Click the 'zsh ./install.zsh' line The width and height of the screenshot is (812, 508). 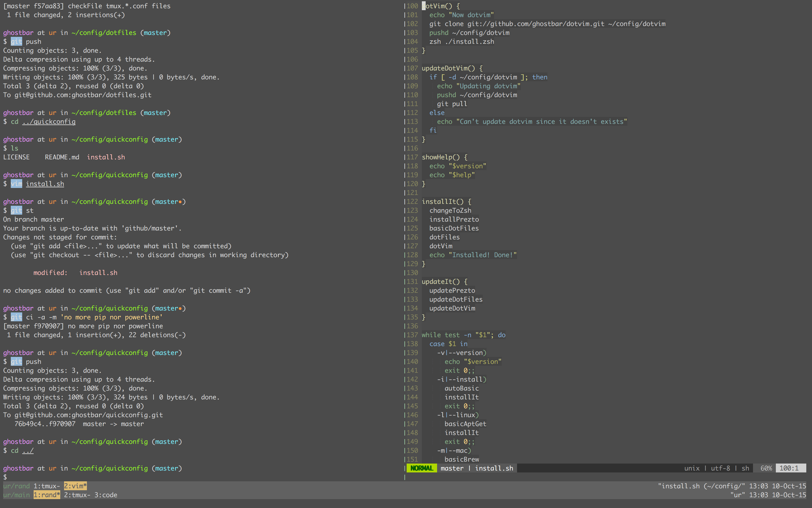point(462,42)
